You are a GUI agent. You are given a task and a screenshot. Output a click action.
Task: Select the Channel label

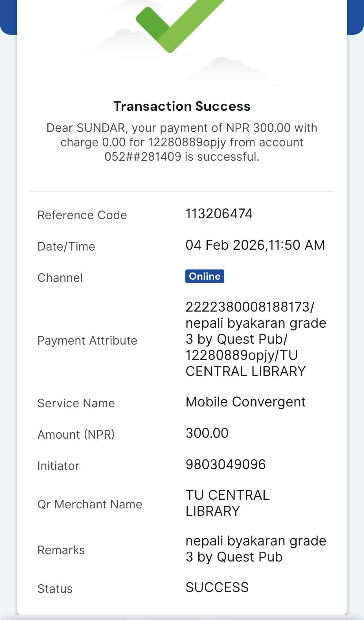click(60, 278)
